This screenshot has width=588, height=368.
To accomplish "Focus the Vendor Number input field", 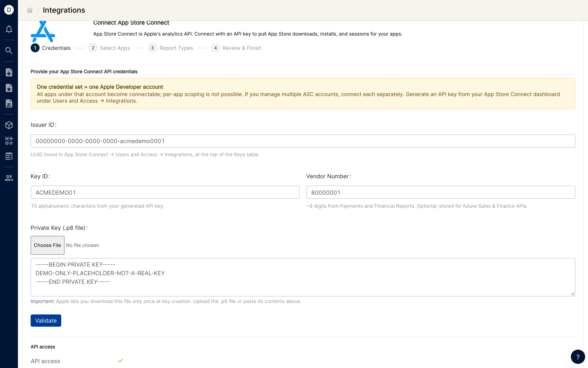I will (441, 193).
